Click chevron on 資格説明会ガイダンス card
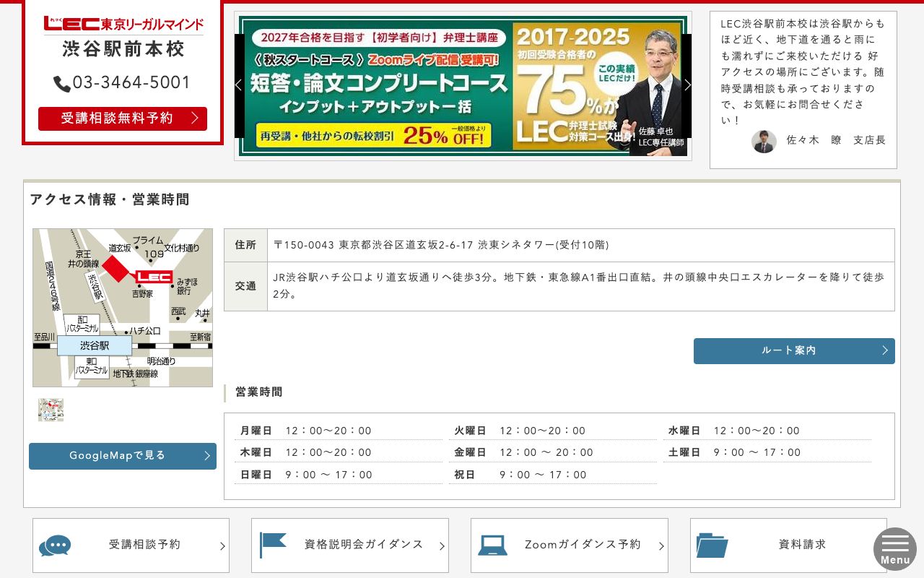924x578 pixels. [x=442, y=547]
